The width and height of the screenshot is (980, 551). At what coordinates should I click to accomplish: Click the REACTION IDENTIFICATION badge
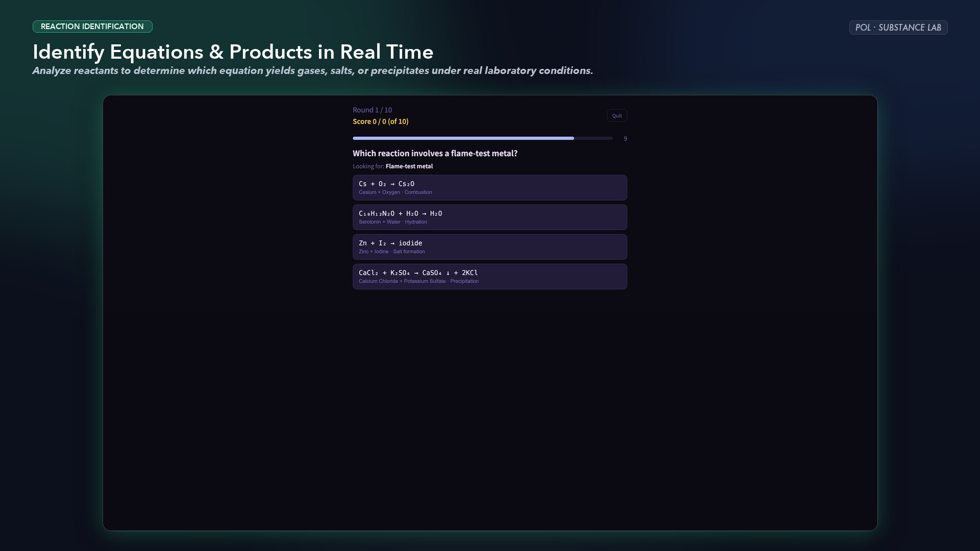point(92,27)
